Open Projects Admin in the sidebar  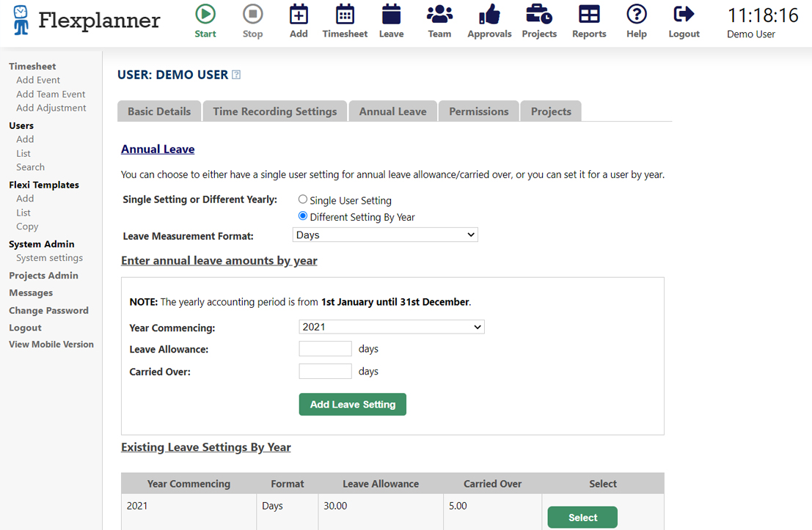tap(43, 276)
